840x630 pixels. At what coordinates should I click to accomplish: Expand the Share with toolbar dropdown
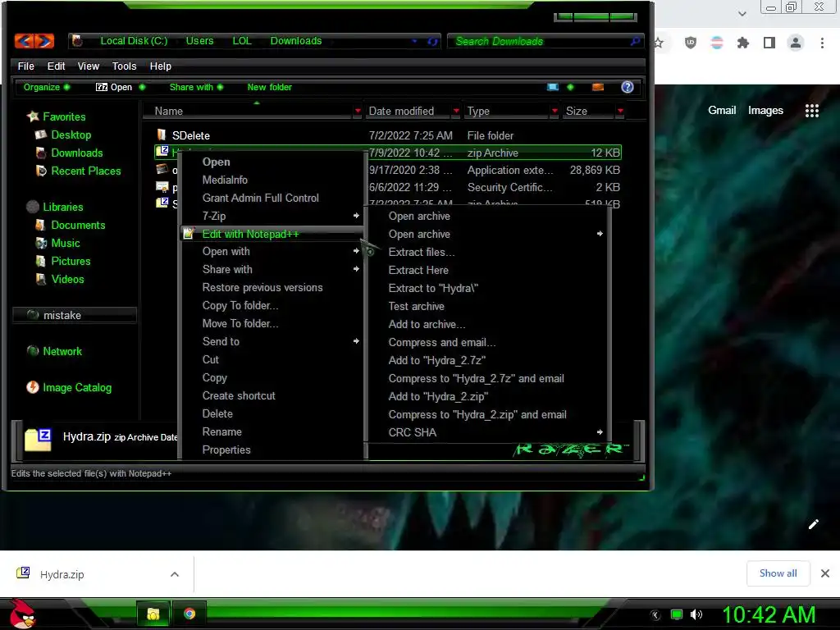[196, 87]
